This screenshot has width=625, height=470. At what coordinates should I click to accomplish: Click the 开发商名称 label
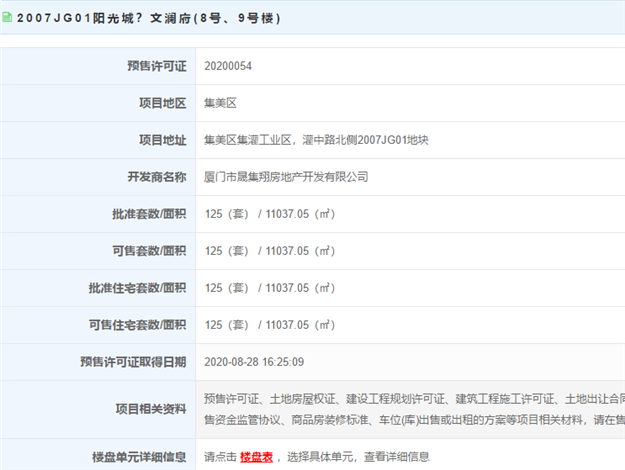[x=157, y=177]
